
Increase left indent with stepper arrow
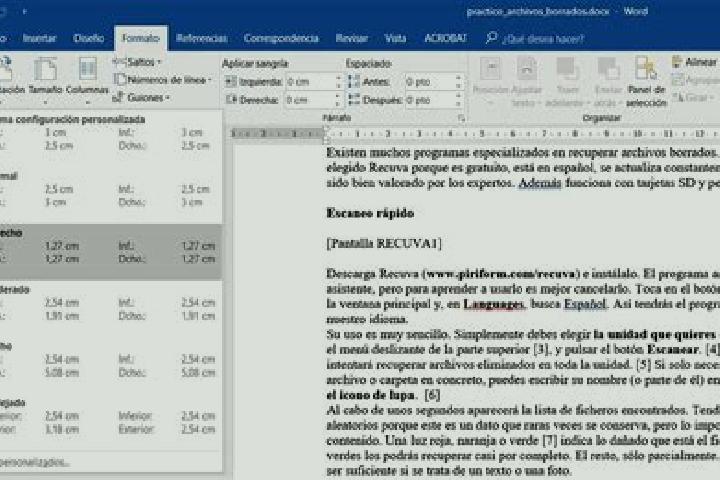tap(339, 79)
